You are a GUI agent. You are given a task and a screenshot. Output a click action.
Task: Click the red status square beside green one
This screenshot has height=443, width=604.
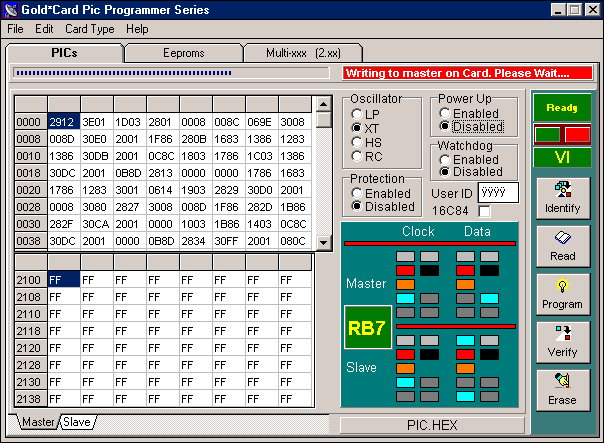(577, 135)
